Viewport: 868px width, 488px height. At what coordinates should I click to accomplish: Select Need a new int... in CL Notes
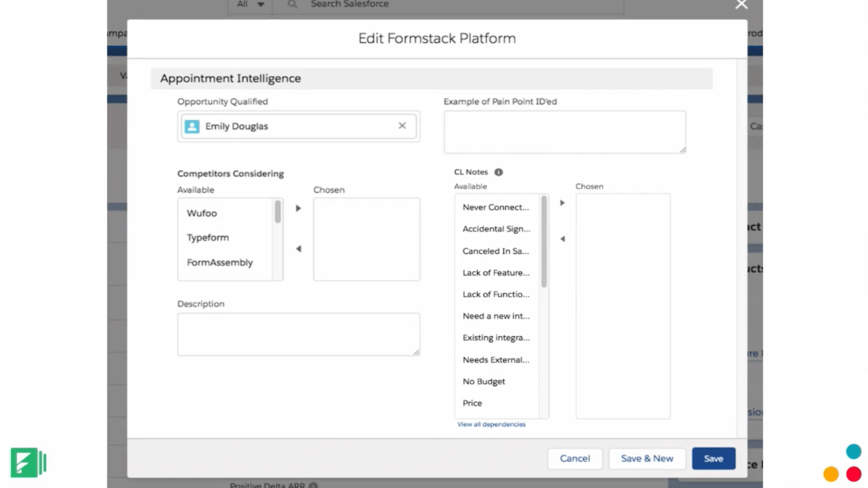[497, 316]
